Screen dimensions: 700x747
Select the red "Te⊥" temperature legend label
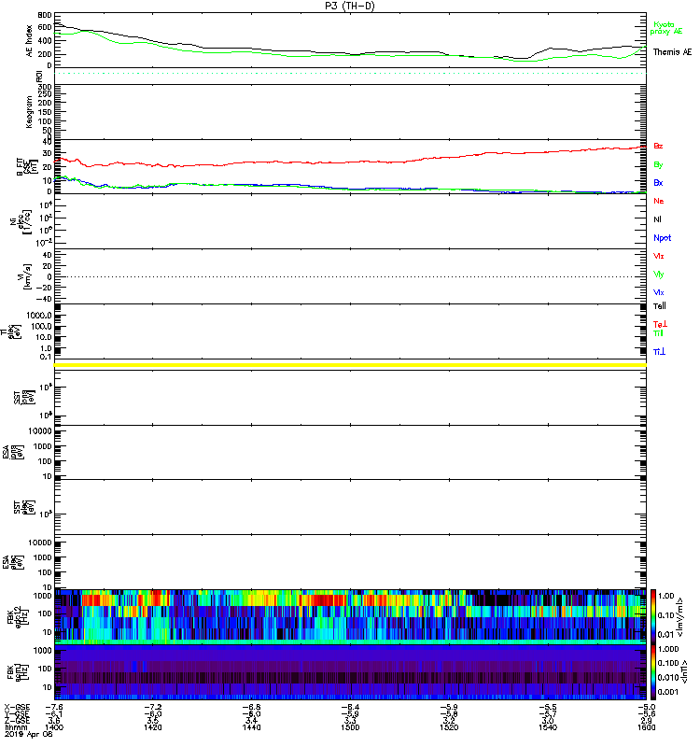[x=660, y=324]
